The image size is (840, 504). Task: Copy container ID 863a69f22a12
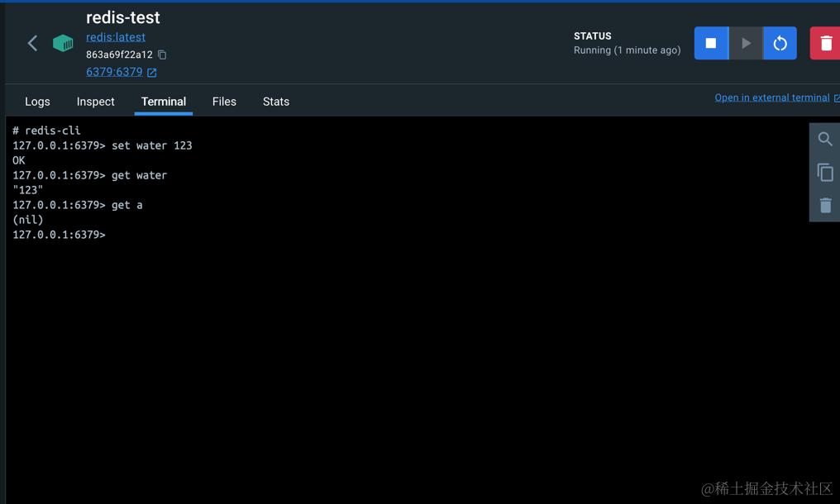[162, 55]
